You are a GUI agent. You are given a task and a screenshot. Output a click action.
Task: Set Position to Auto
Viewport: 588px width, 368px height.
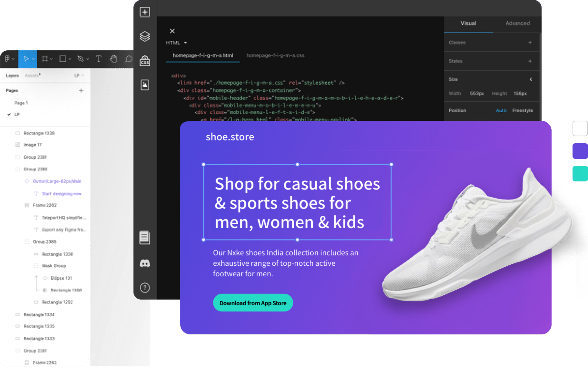[x=501, y=111]
